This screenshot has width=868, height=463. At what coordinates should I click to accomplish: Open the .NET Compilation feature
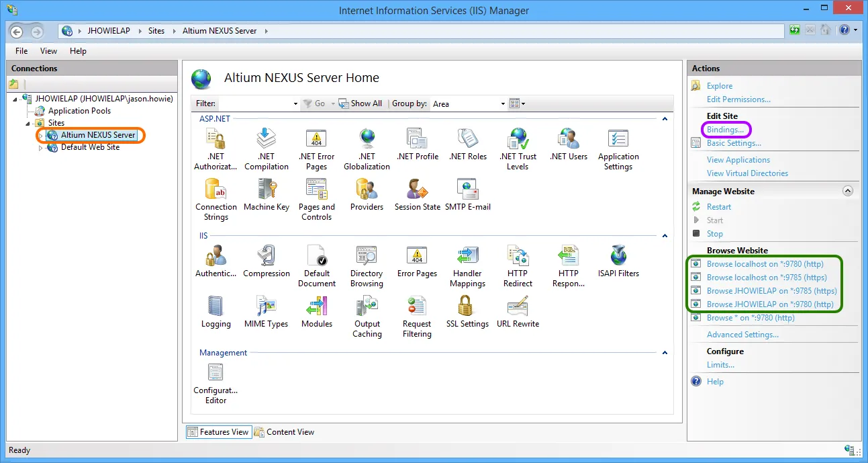point(267,149)
